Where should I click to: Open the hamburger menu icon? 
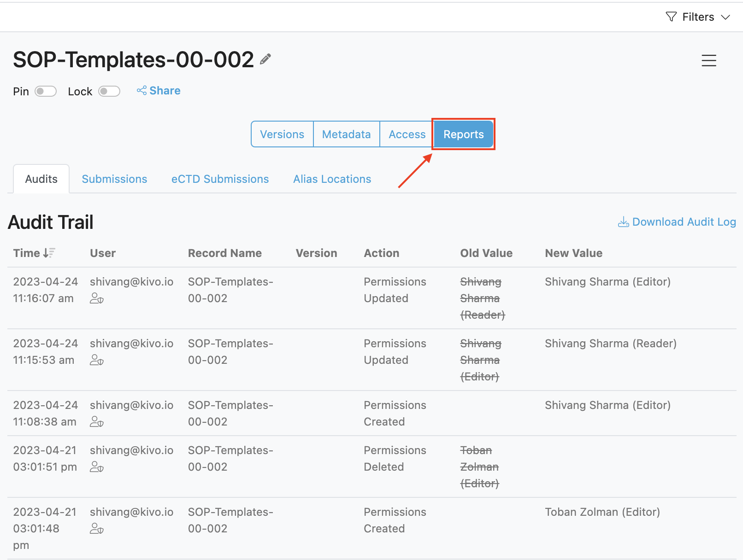tap(709, 60)
